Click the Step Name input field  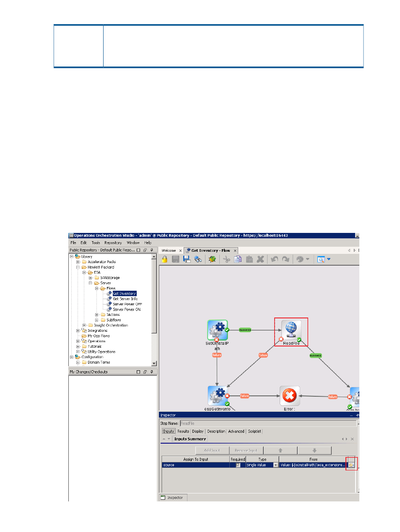coord(268,424)
